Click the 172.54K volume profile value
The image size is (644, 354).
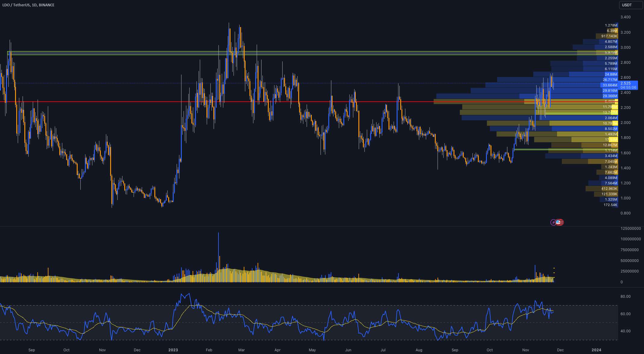coord(610,205)
